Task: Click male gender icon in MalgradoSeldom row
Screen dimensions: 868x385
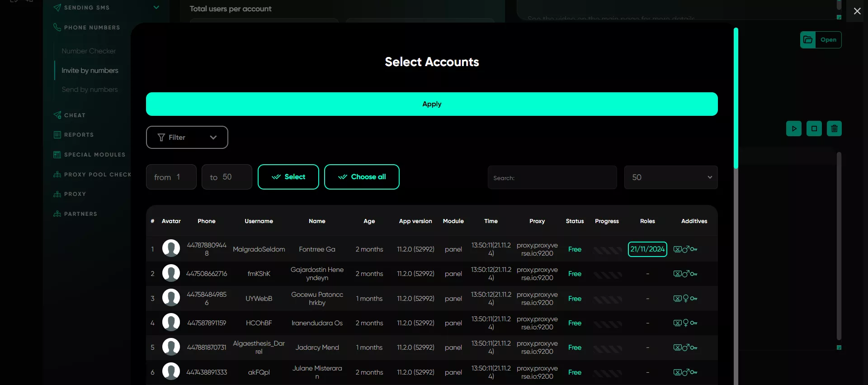Action: pyautogui.click(x=686, y=249)
